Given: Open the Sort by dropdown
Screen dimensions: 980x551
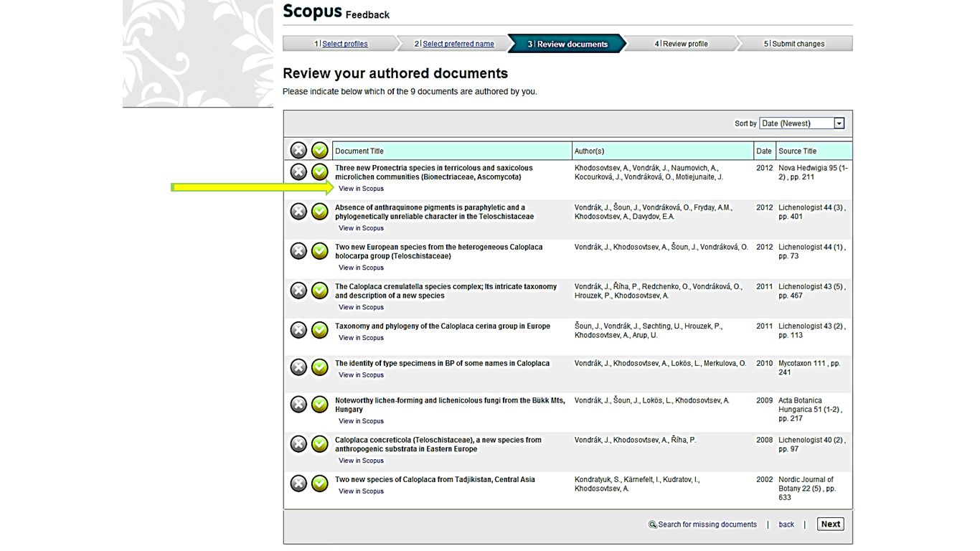Looking at the screenshot, I should 802,123.
